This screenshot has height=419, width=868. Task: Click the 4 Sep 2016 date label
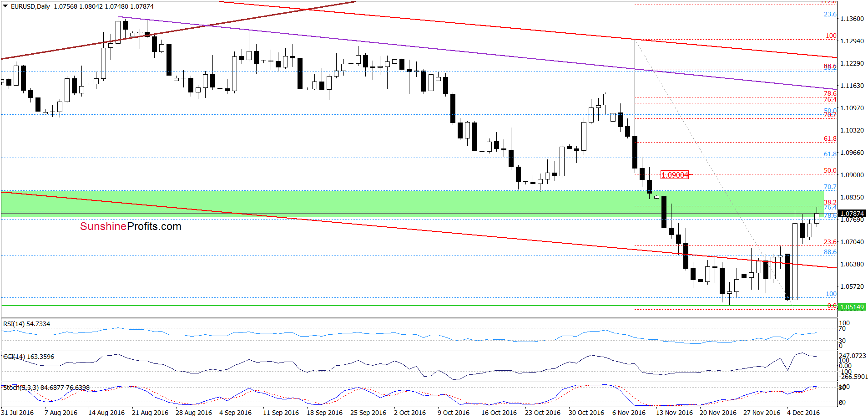(235, 413)
